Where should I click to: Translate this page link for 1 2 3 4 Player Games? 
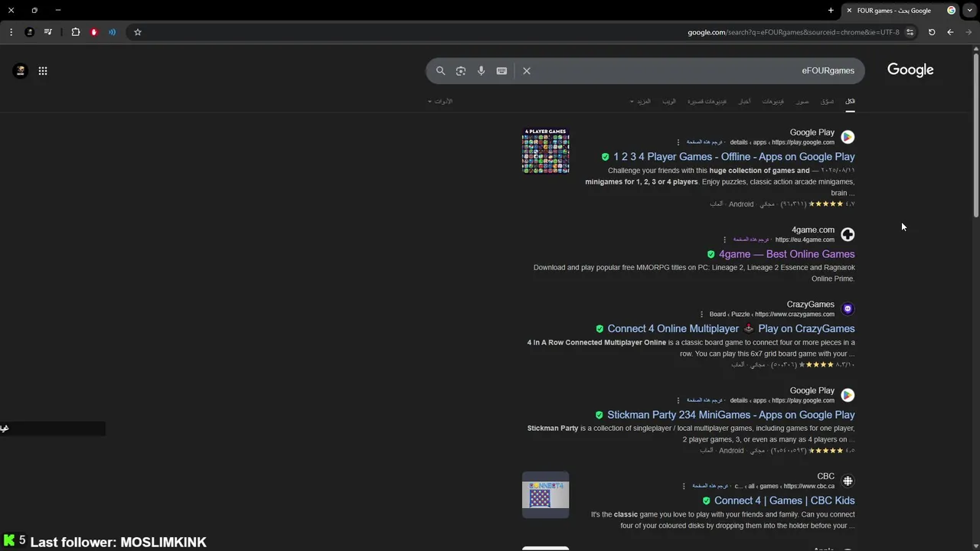(x=704, y=142)
